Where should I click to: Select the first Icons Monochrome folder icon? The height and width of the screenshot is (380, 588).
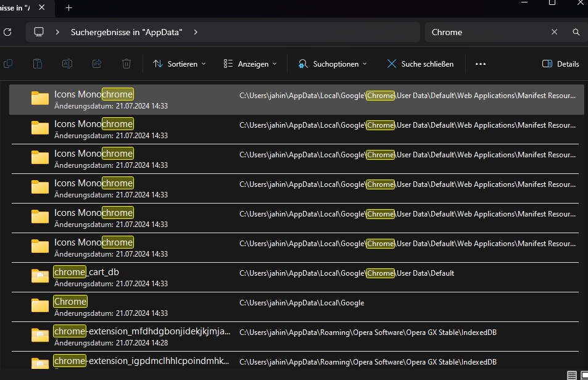pos(39,98)
